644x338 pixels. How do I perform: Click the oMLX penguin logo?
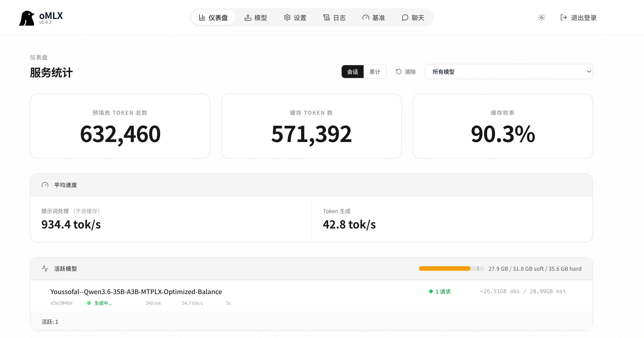[x=27, y=18]
